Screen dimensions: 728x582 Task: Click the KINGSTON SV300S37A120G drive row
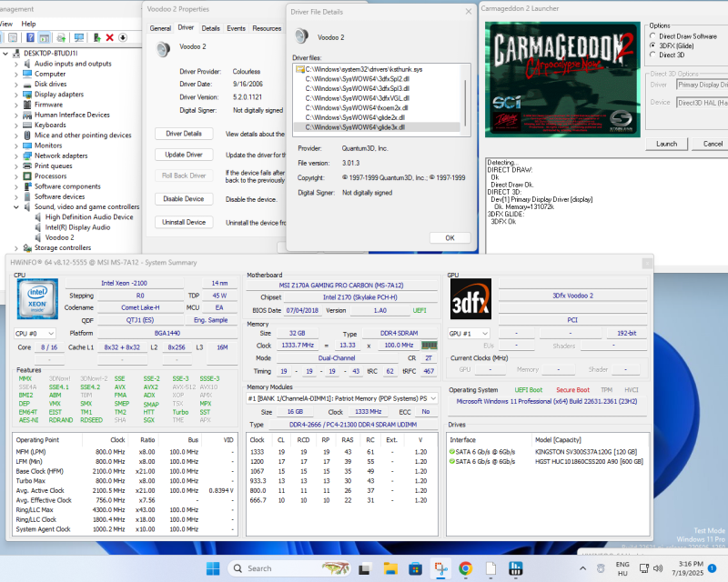[547, 452]
